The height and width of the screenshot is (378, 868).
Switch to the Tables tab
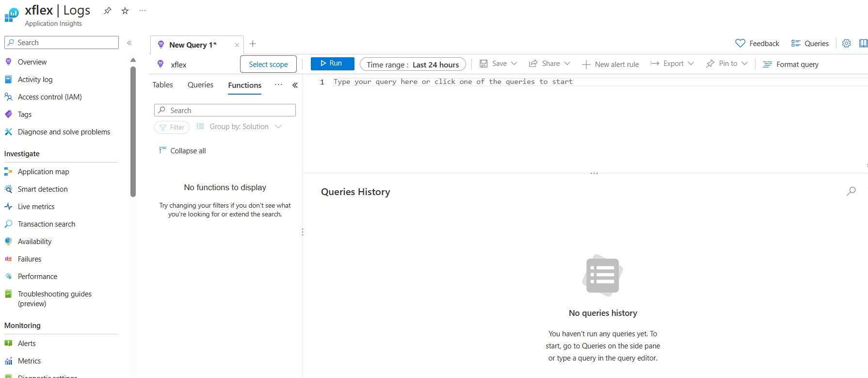click(x=162, y=85)
